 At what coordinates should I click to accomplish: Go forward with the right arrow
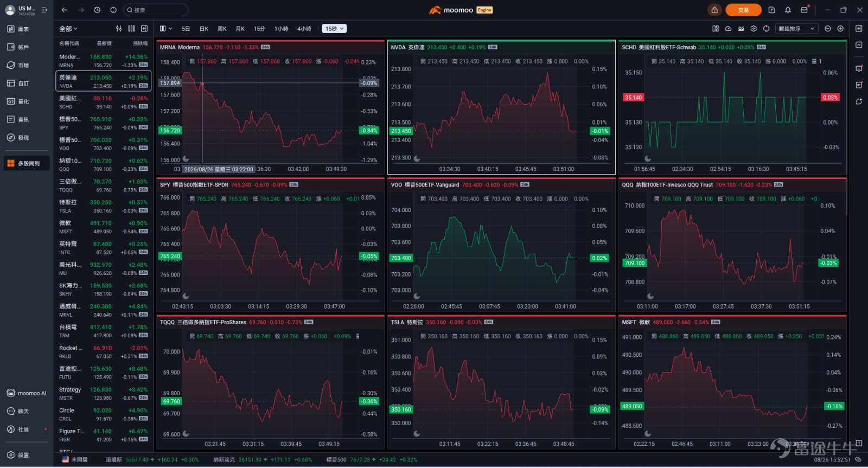tap(81, 10)
